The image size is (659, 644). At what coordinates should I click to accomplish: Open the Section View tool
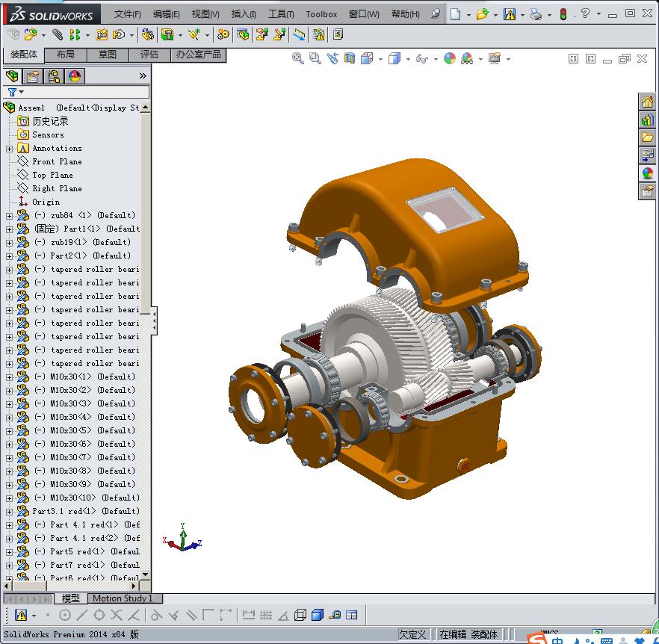pos(349,58)
